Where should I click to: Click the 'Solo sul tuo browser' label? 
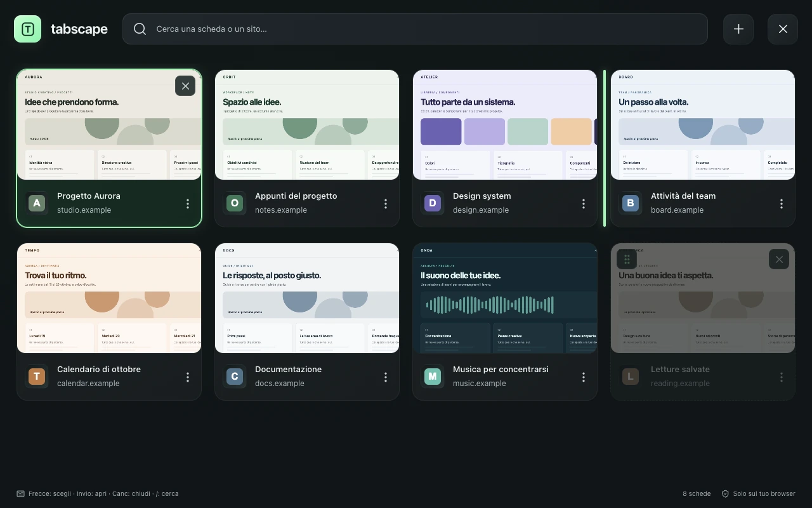pyautogui.click(x=764, y=494)
